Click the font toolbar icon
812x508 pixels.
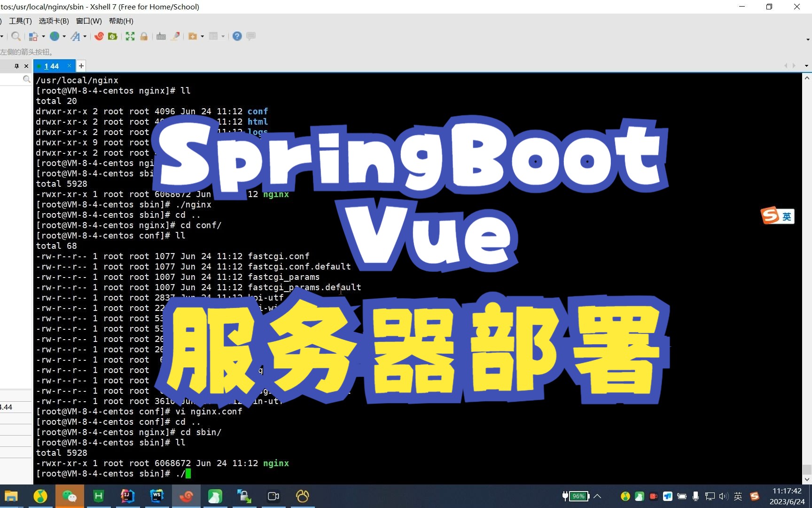click(x=75, y=36)
